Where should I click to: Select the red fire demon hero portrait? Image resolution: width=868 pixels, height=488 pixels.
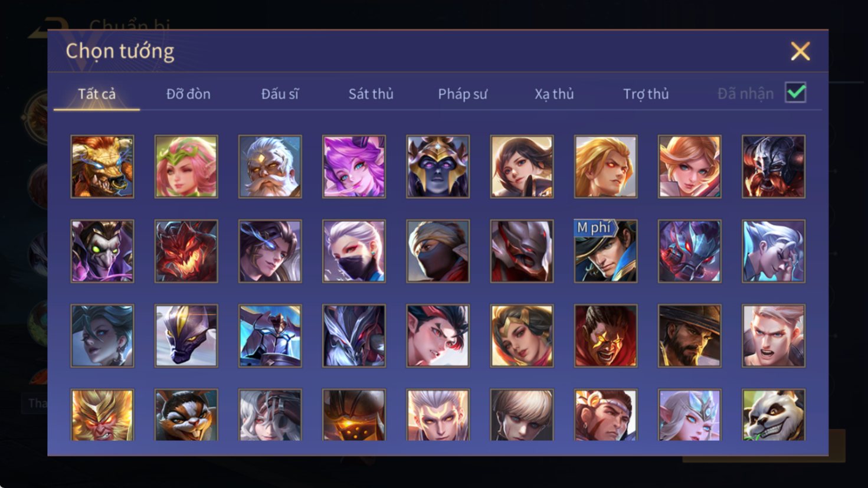coord(186,251)
